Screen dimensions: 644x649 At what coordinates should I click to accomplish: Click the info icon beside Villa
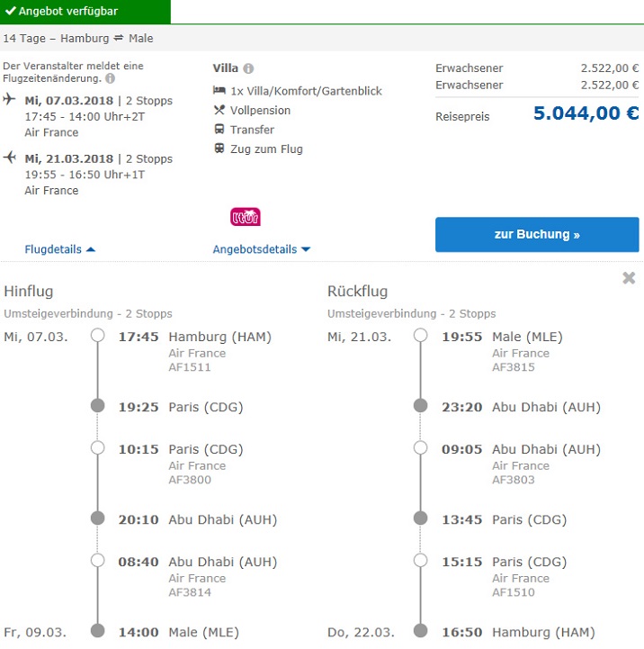(248, 68)
